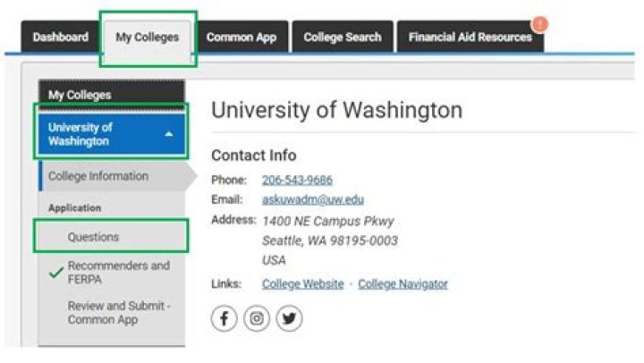Click the Financial Aid notification badge
This screenshot has width=644, height=363.
coord(539,24)
